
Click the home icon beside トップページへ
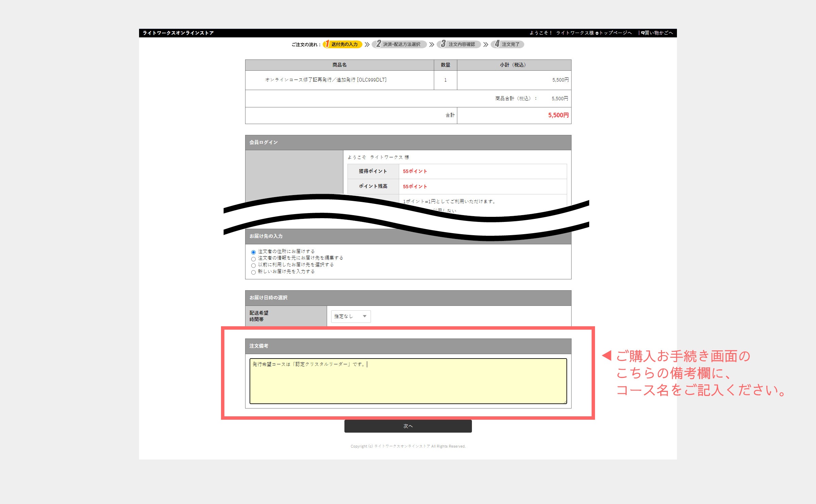click(x=597, y=33)
